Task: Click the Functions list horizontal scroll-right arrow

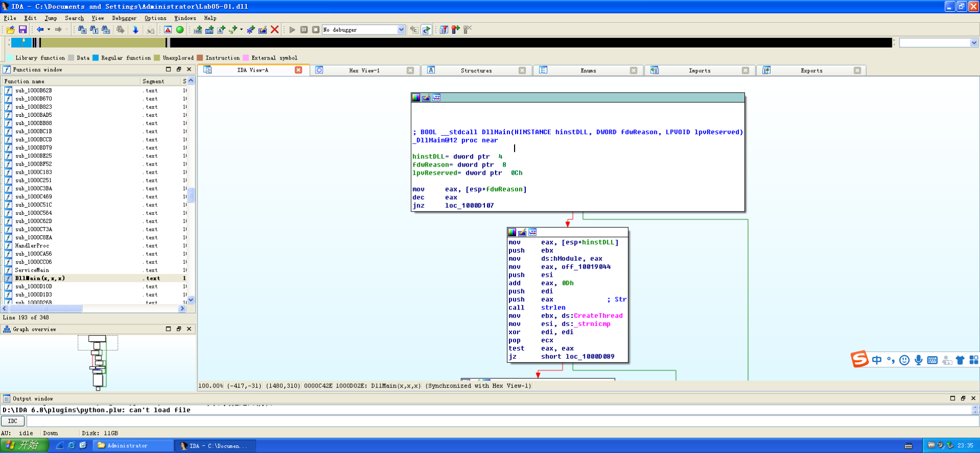Action: 182,308
